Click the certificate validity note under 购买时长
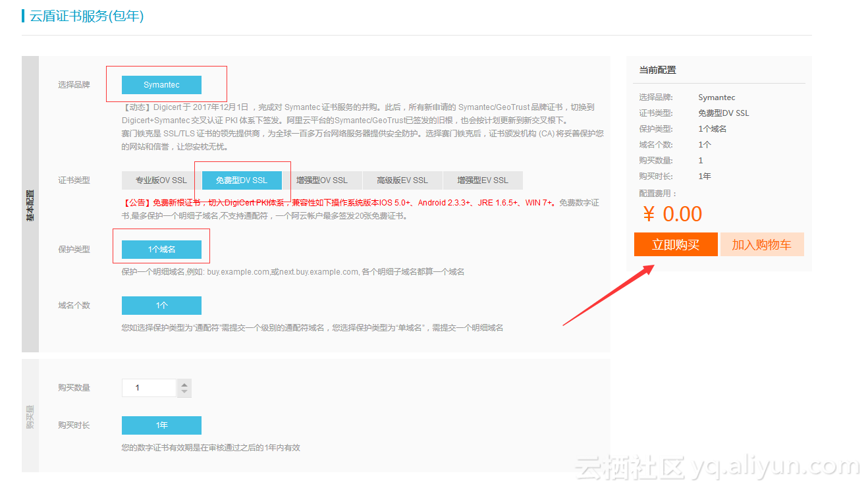This screenshot has width=868, height=488. [x=211, y=448]
